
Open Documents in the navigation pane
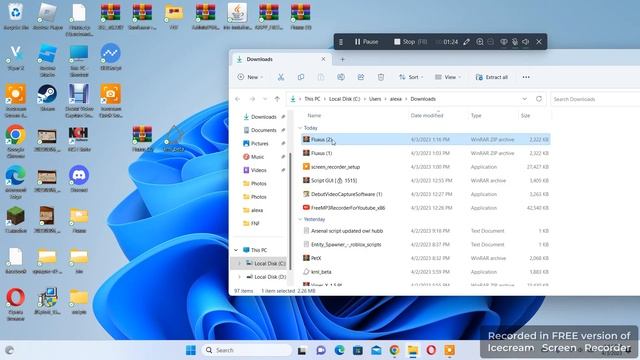point(263,130)
